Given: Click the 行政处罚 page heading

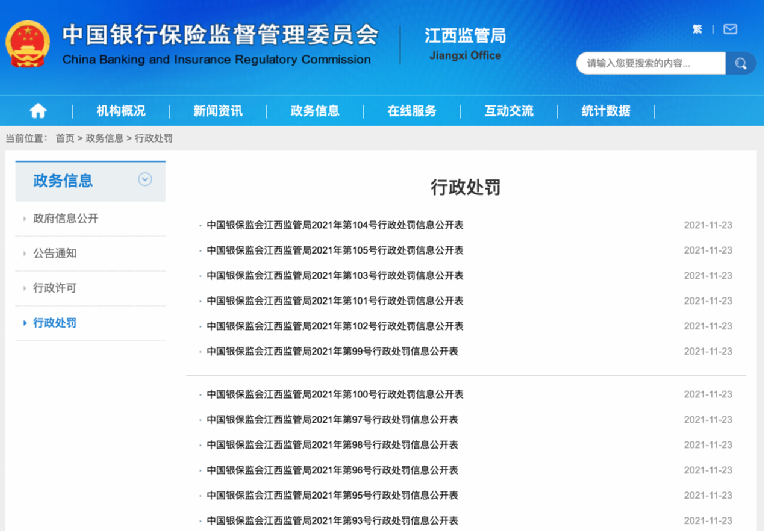Looking at the screenshot, I should 465,187.
